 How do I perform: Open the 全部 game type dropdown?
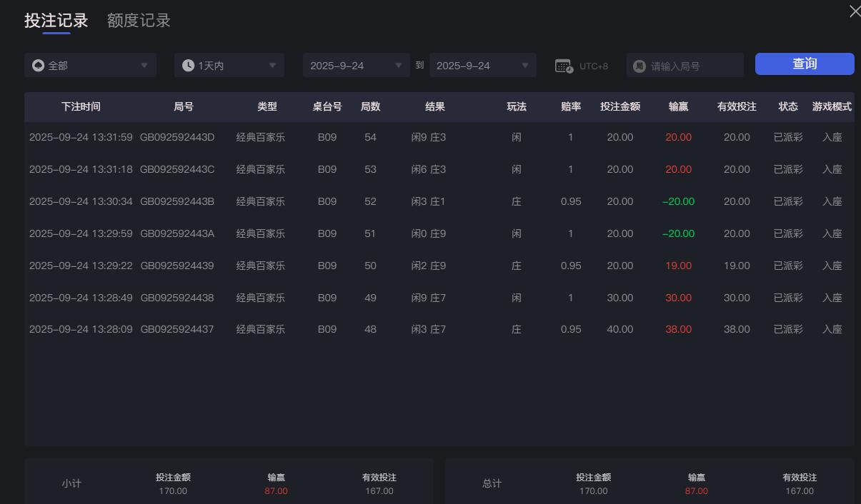[90, 64]
